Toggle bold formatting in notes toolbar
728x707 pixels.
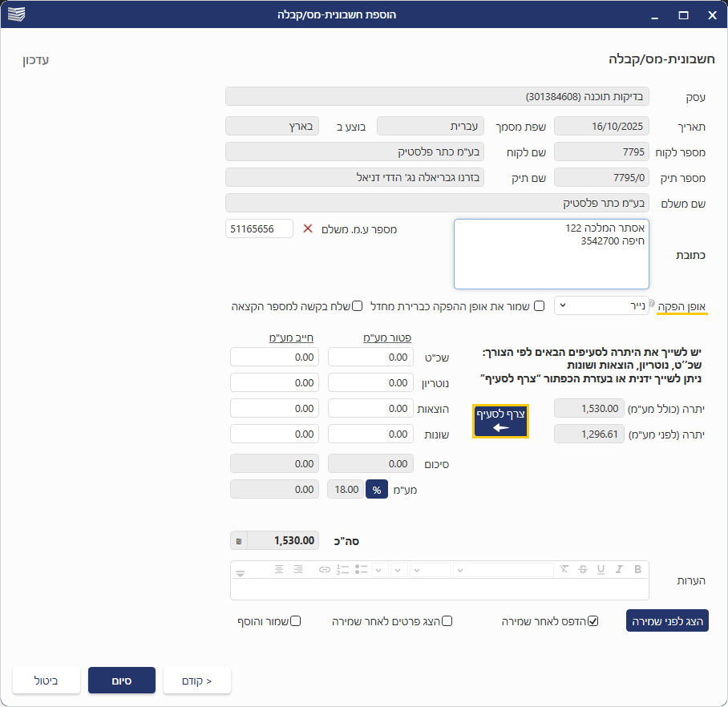point(638,570)
